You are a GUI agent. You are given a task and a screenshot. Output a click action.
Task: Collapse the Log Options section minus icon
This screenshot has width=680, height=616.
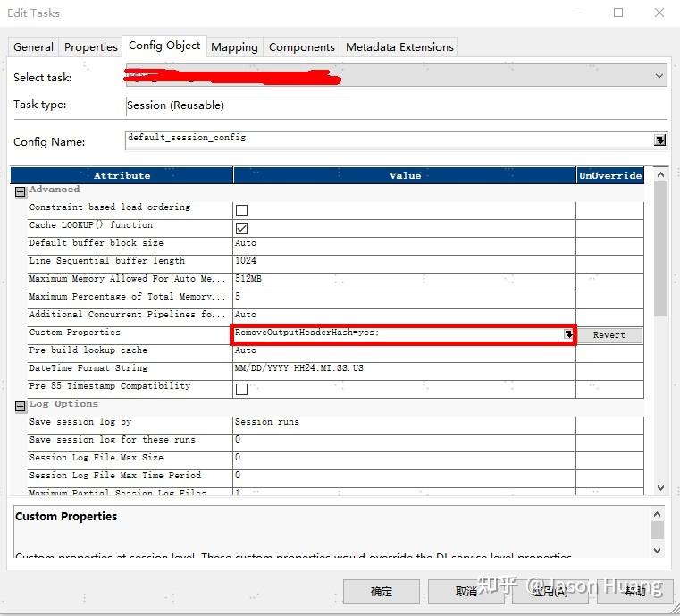21,407
